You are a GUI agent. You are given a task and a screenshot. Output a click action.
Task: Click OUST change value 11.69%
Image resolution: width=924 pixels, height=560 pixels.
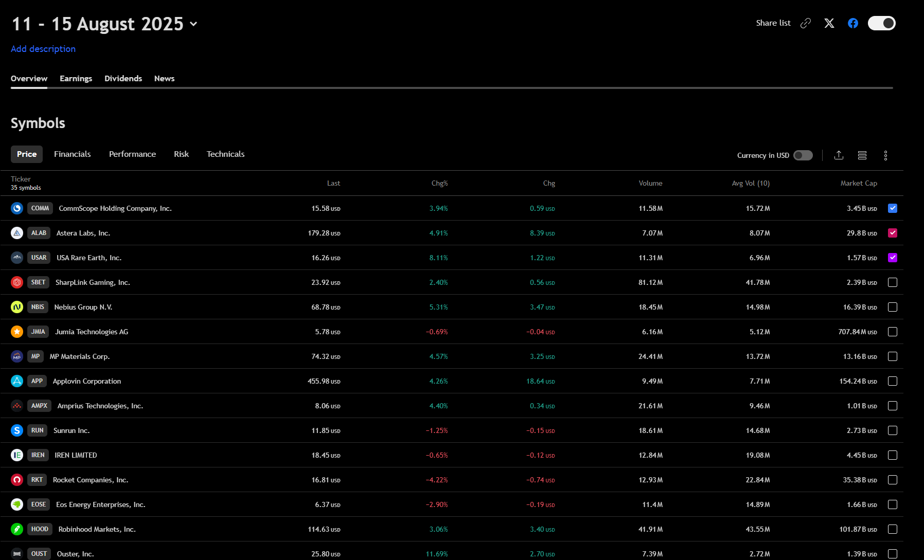click(x=437, y=554)
